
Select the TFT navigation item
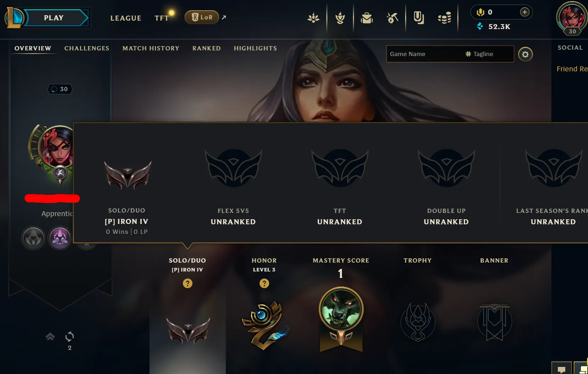point(162,18)
